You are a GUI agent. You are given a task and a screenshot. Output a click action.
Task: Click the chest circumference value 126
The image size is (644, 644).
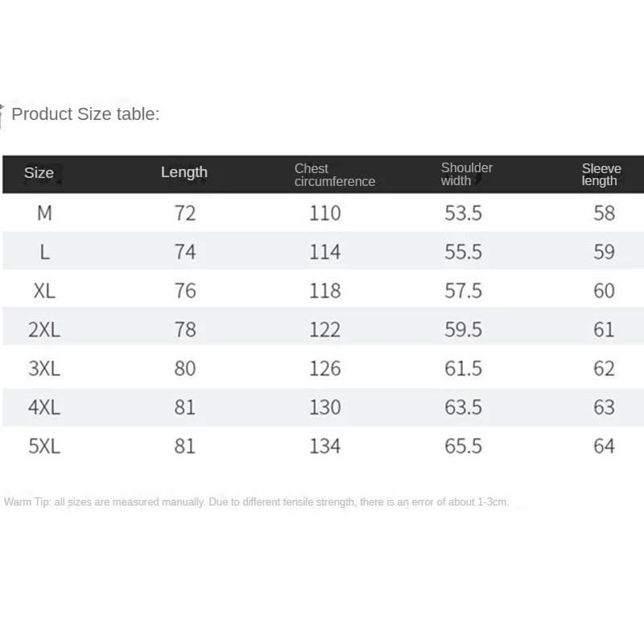pos(325,368)
